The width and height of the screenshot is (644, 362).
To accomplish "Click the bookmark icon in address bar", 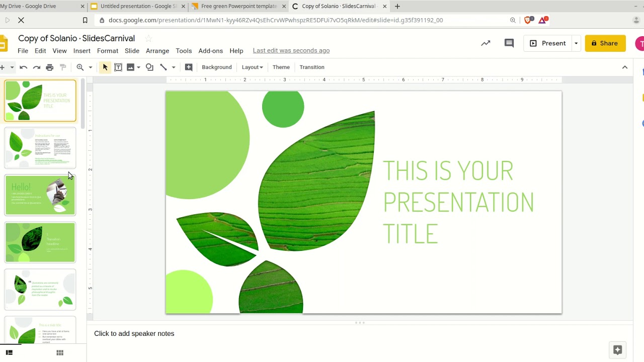I will 85,20.
